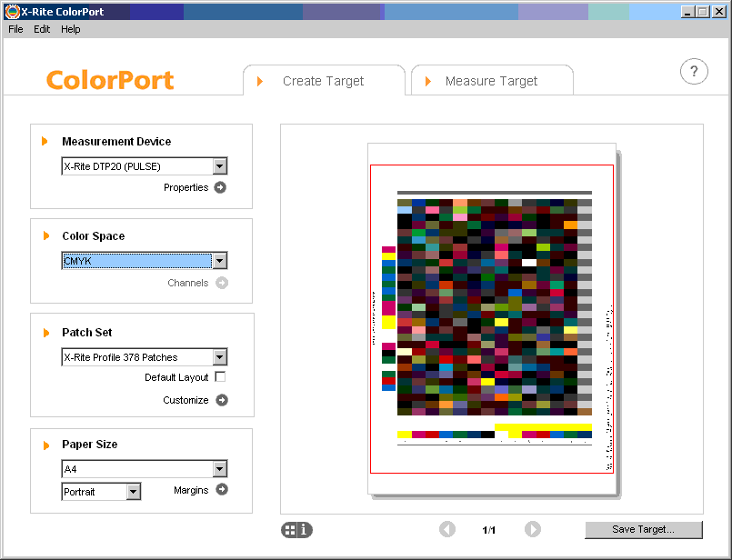This screenshot has width=732, height=560.
Task: Enable the Default Layout checkbox
Action: [220, 376]
